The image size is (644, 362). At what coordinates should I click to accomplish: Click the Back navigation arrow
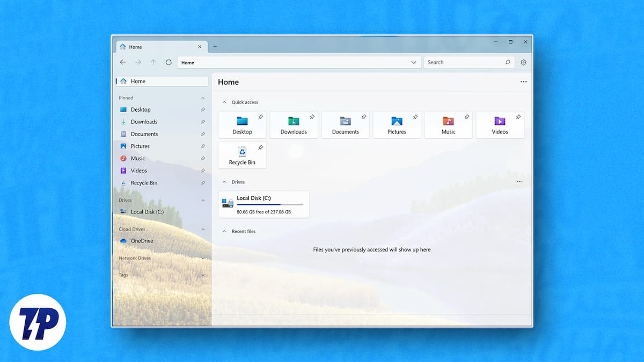(123, 62)
